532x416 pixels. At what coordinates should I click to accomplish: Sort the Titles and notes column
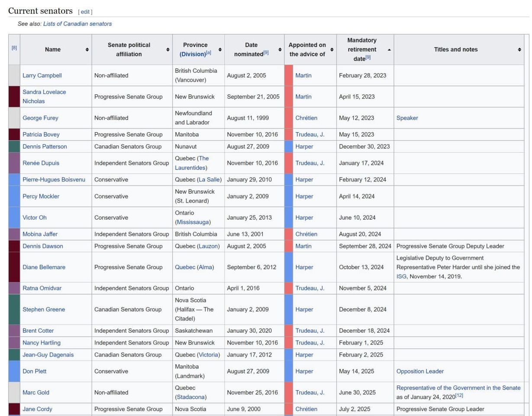pos(519,49)
